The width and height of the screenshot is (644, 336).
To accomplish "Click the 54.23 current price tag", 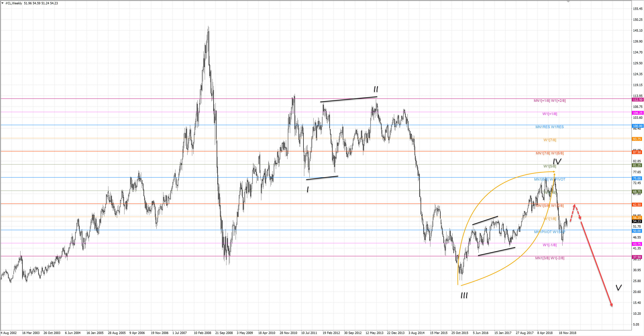I will pyautogui.click(x=637, y=221).
